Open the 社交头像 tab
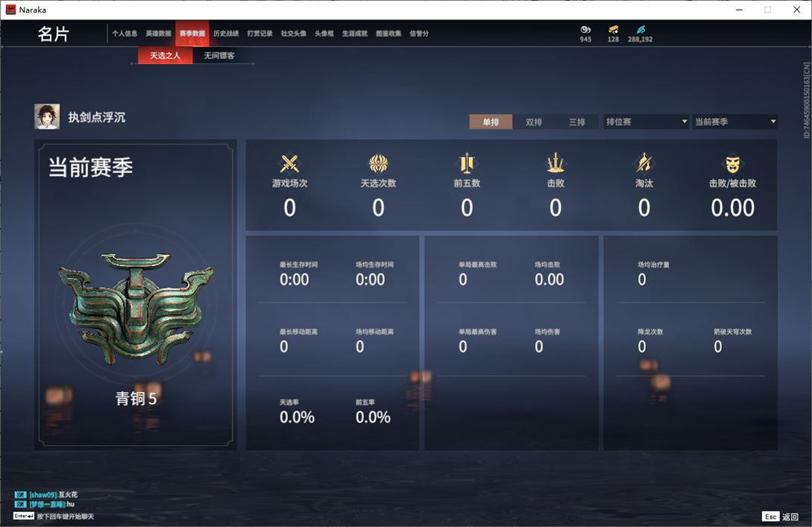Image resolution: width=812 pixels, height=527 pixels. click(293, 34)
